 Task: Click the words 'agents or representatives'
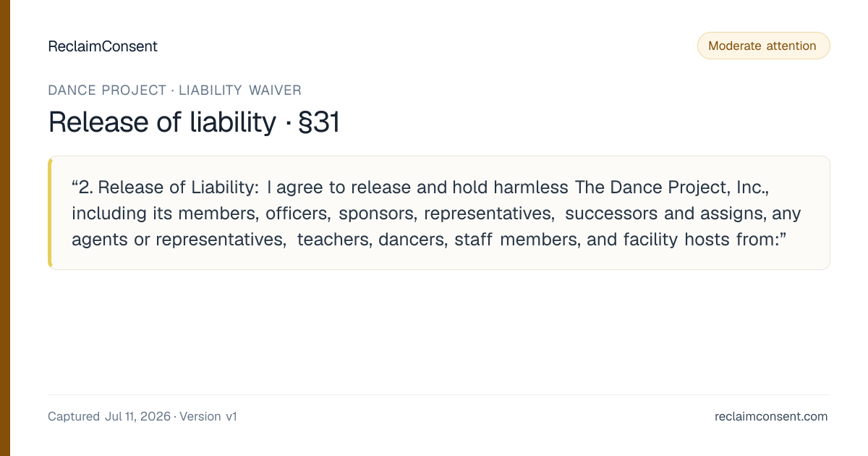(x=179, y=240)
